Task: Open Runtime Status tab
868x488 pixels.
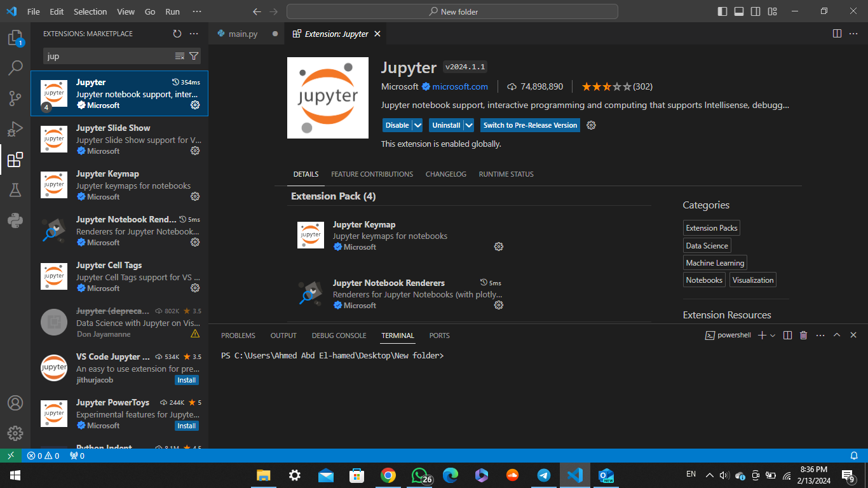Action: pos(506,174)
